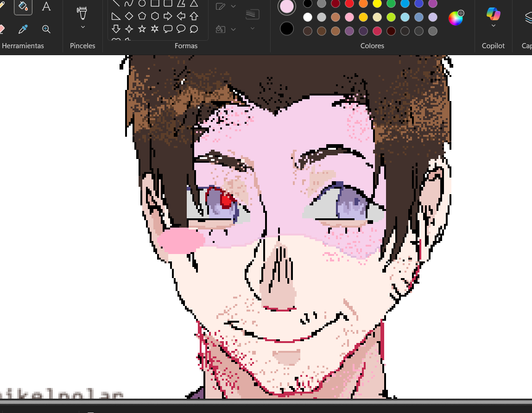This screenshot has height=413, width=532.
Task: Pick the oval callout shape
Action: coord(181,29)
